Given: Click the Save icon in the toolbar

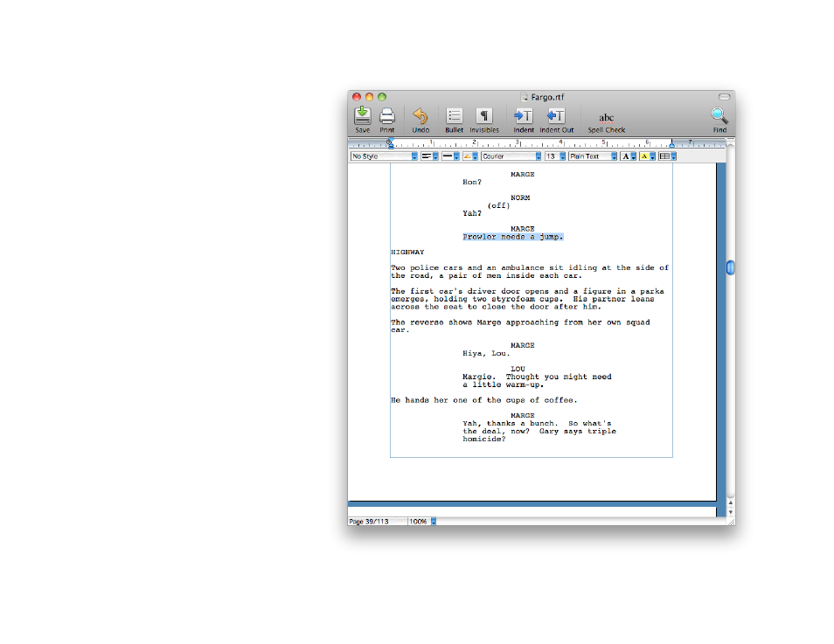Looking at the screenshot, I should [362, 116].
